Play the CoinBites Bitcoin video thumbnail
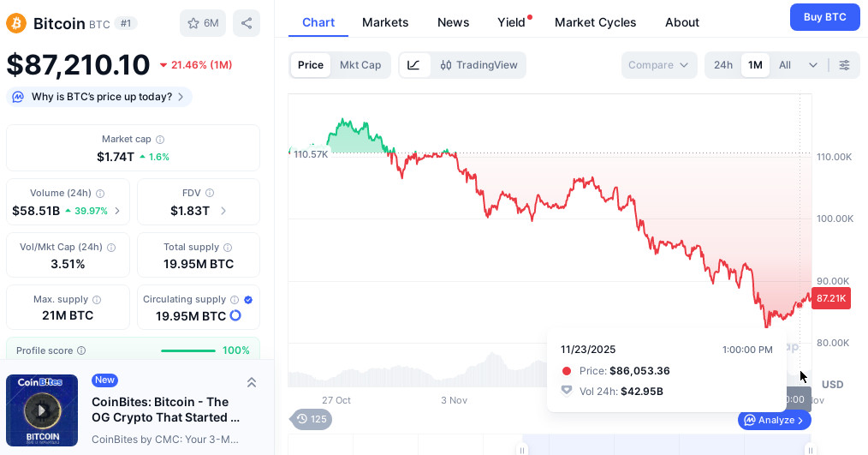The width and height of the screenshot is (868, 455). (42, 410)
